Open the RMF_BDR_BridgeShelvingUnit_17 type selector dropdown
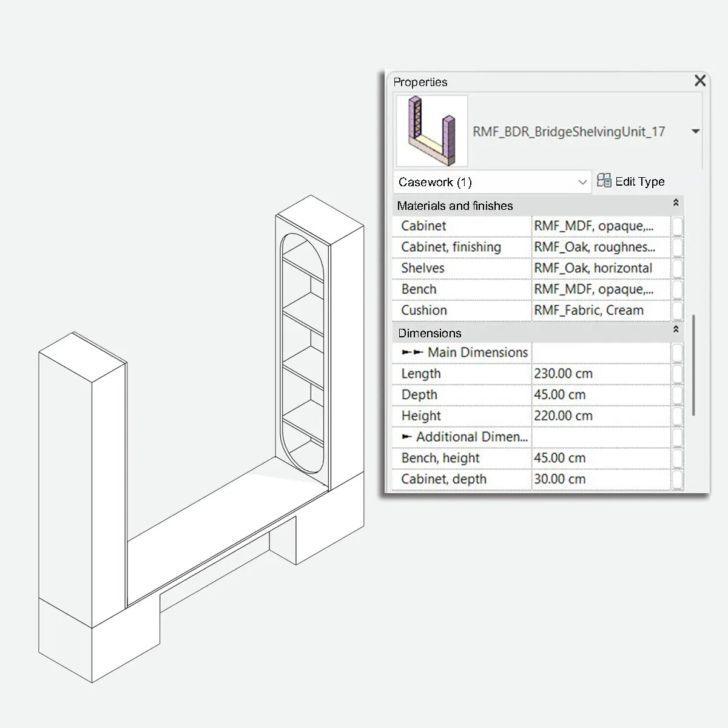 click(x=695, y=131)
